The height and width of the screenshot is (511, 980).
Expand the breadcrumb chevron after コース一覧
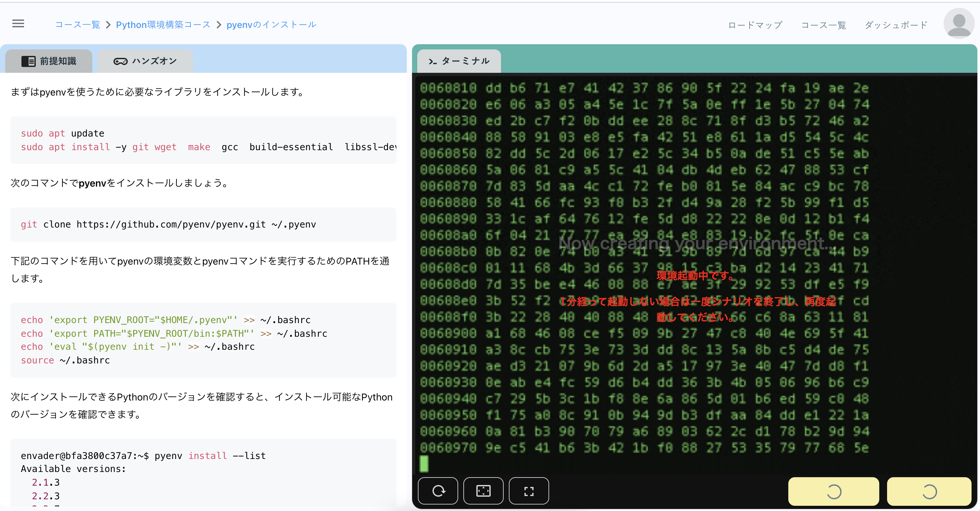pyautogui.click(x=109, y=24)
